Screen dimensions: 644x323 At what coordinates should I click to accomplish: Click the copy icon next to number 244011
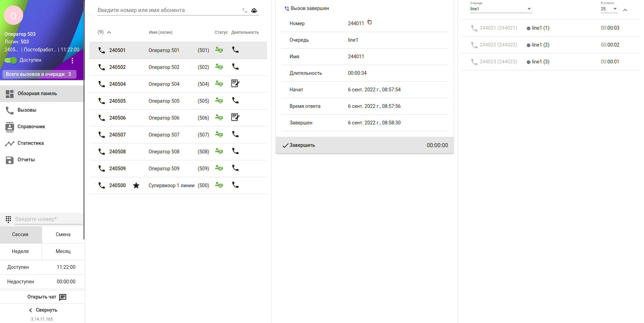click(x=370, y=22)
